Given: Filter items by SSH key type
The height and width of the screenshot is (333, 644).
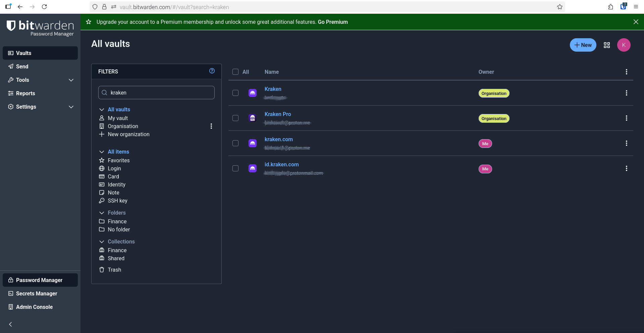Looking at the screenshot, I should (x=117, y=201).
